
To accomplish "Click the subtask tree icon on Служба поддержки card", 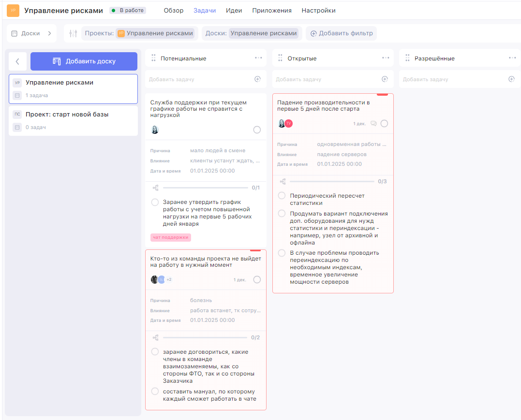I will tap(155, 188).
